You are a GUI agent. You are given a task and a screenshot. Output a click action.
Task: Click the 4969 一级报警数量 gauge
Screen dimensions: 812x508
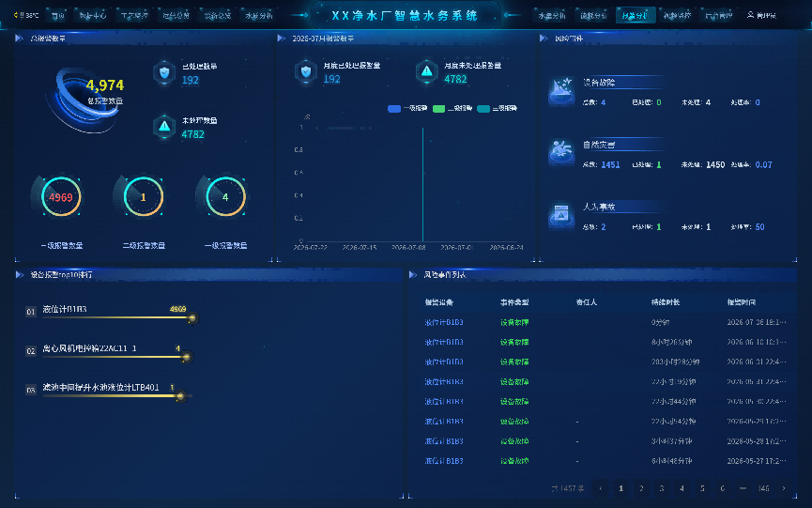click(x=61, y=197)
